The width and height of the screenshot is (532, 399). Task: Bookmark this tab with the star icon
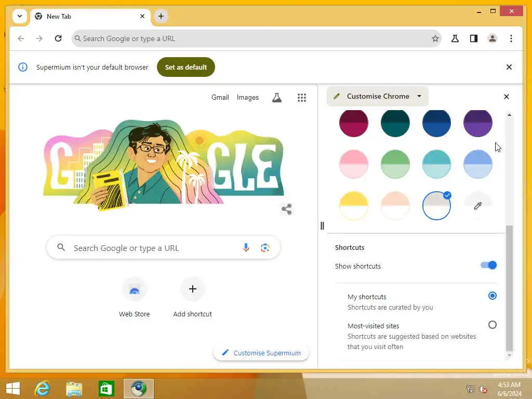pyautogui.click(x=435, y=38)
